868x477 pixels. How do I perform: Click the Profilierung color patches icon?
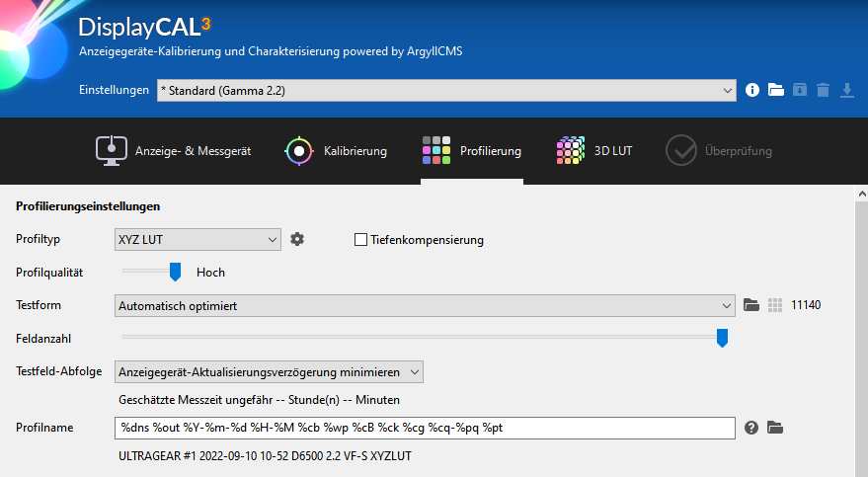436,150
